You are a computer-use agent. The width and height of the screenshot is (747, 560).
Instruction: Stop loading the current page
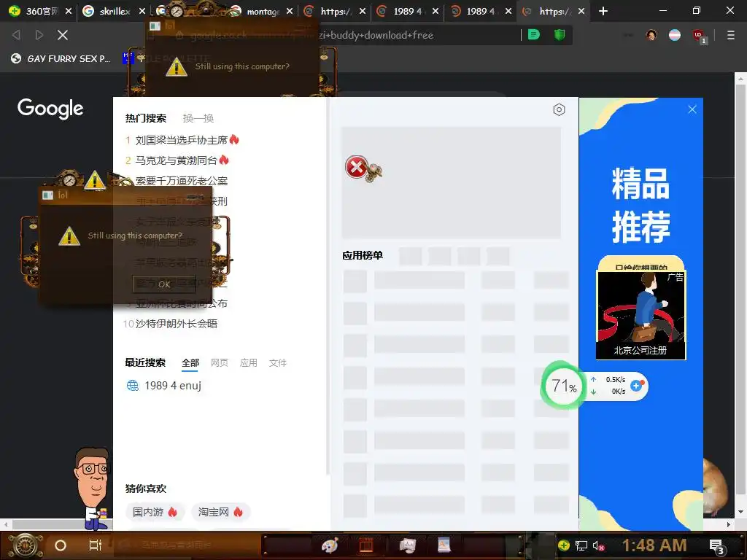[63, 35]
